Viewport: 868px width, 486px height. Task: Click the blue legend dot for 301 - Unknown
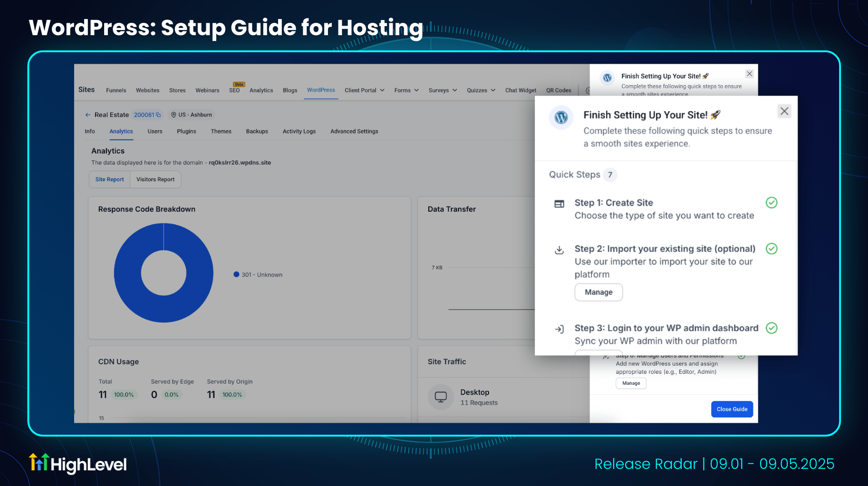click(x=236, y=274)
